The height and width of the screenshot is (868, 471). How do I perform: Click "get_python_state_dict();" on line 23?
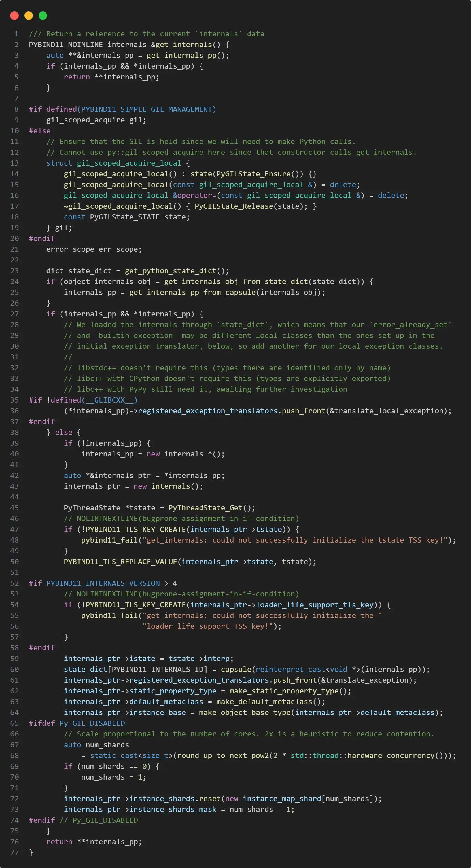(x=177, y=271)
